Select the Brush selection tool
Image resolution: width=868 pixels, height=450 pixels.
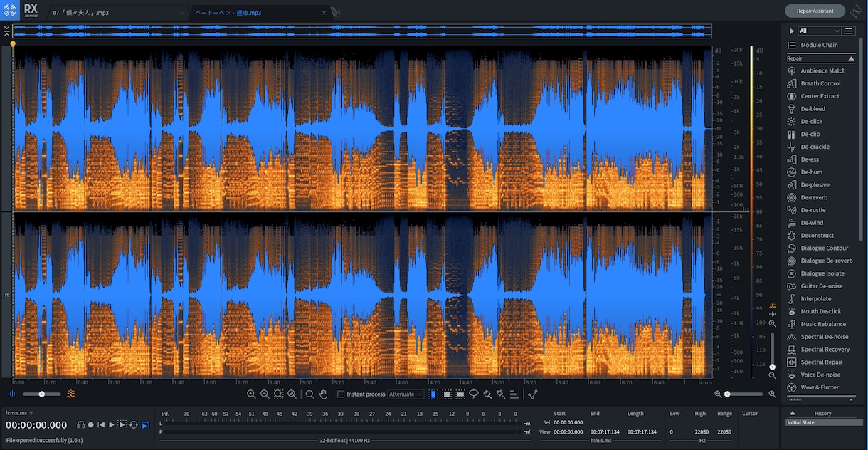click(x=487, y=394)
